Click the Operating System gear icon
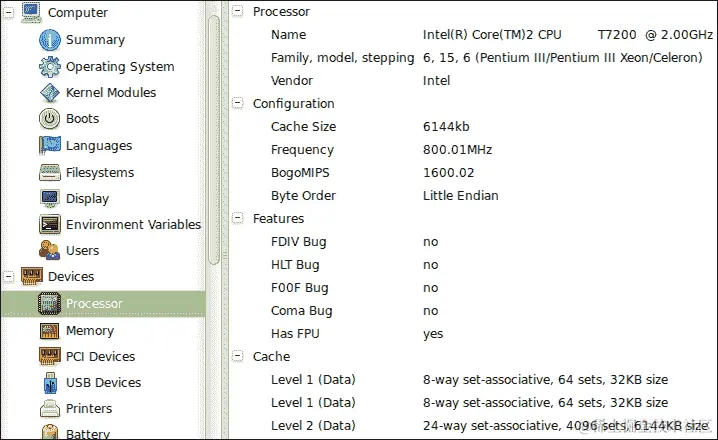 click(x=49, y=67)
